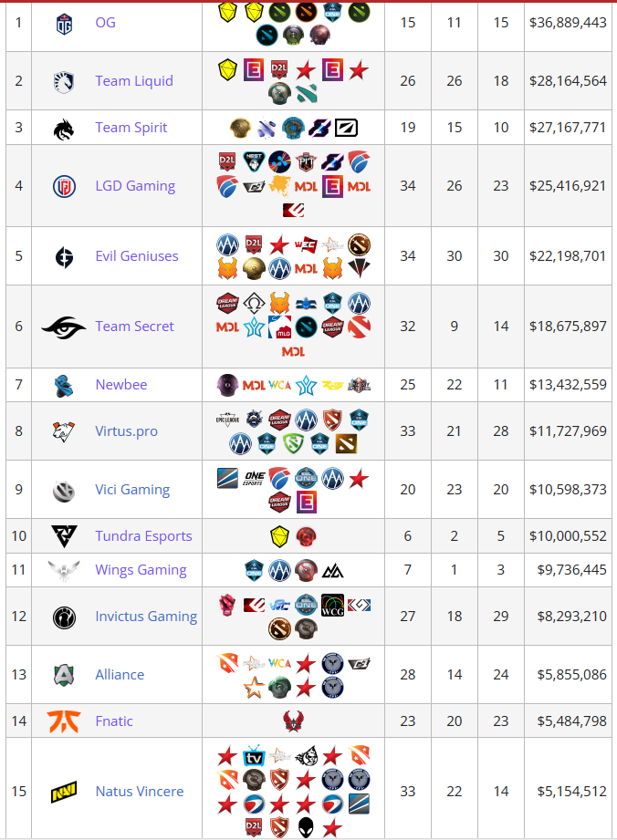
Task: Click the Invictus Gaming team link
Action: point(146,617)
